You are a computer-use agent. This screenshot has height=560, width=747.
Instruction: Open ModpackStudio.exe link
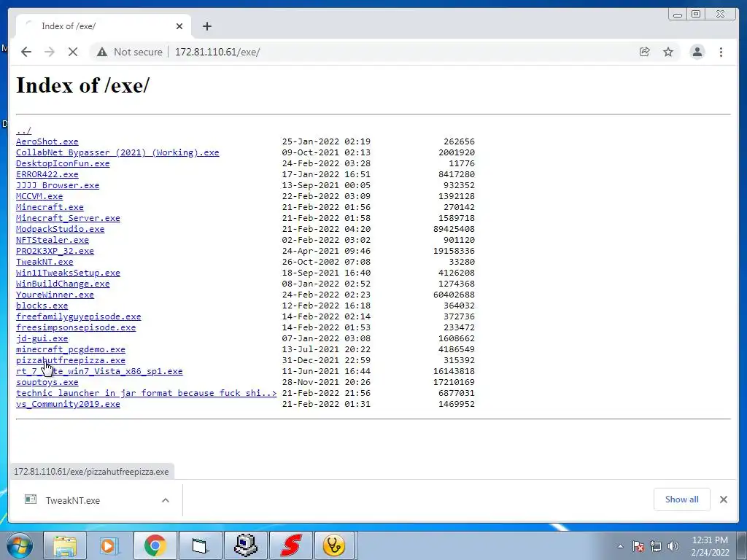pos(61,229)
